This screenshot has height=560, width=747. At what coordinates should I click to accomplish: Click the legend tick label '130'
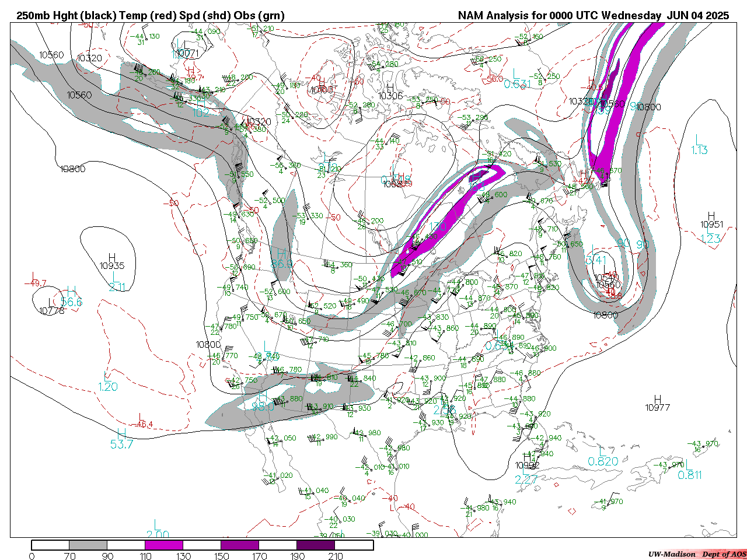pyautogui.click(x=183, y=556)
